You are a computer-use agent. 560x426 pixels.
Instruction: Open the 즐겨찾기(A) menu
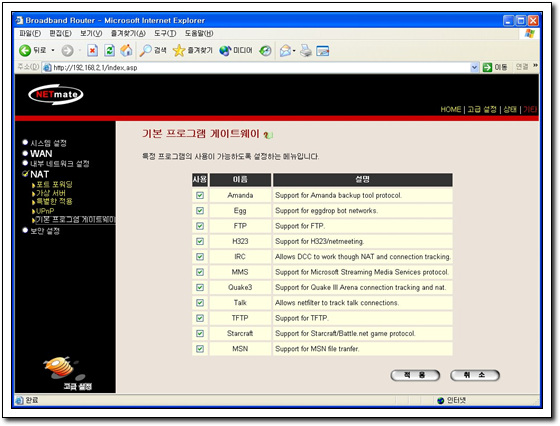pyautogui.click(x=128, y=34)
